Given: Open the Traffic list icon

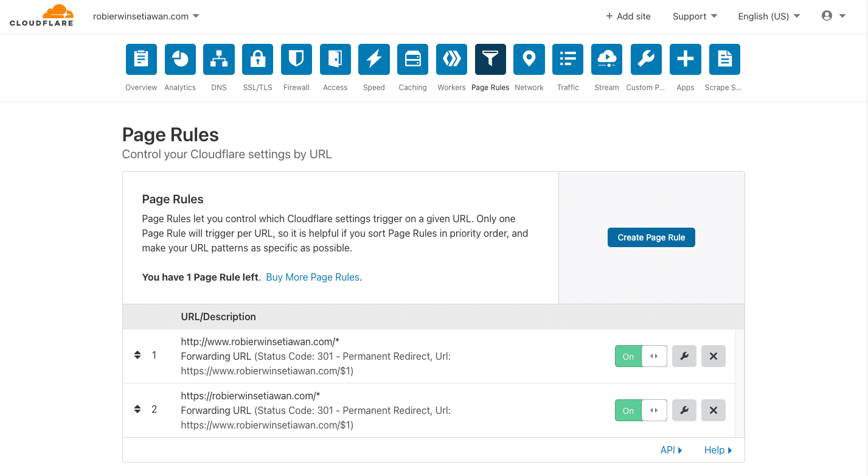Looking at the screenshot, I should click(x=568, y=59).
